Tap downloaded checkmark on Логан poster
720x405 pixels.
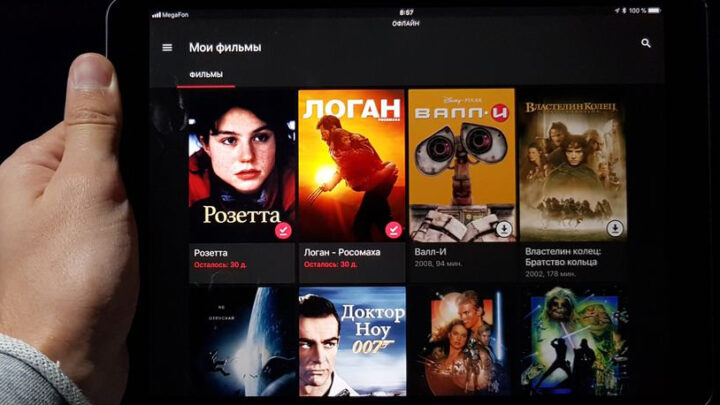393,229
